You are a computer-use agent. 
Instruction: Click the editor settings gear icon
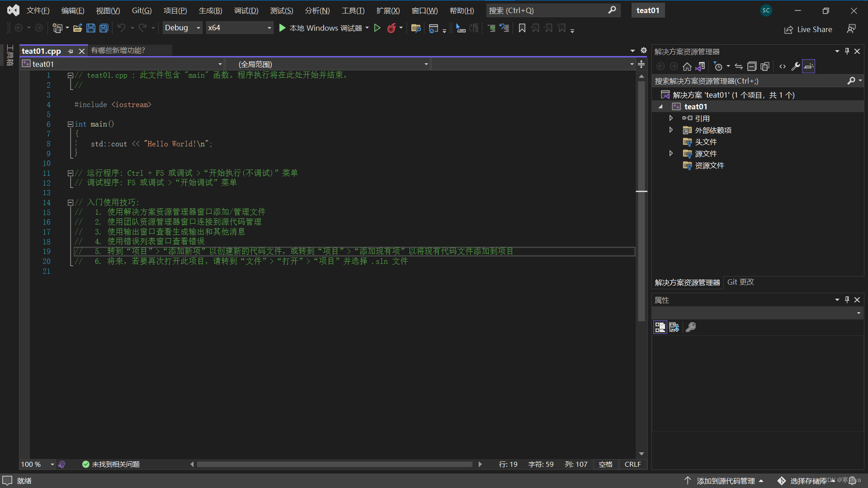(644, 51)
